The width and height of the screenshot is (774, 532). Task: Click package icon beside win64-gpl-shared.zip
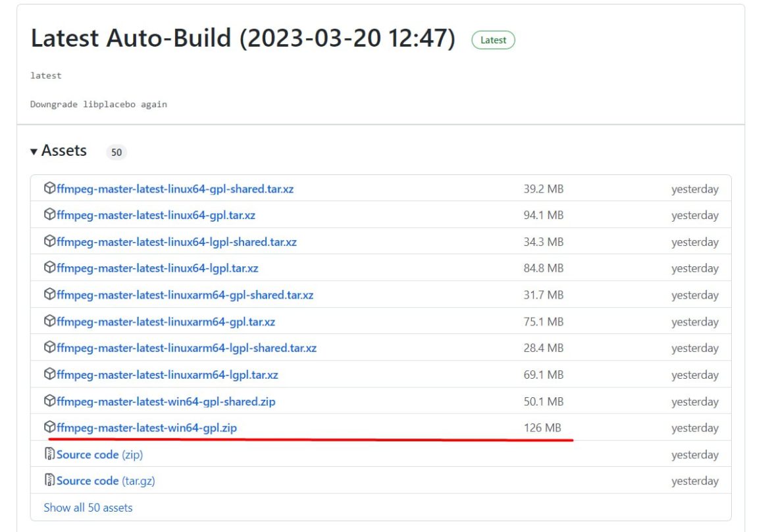49,401
